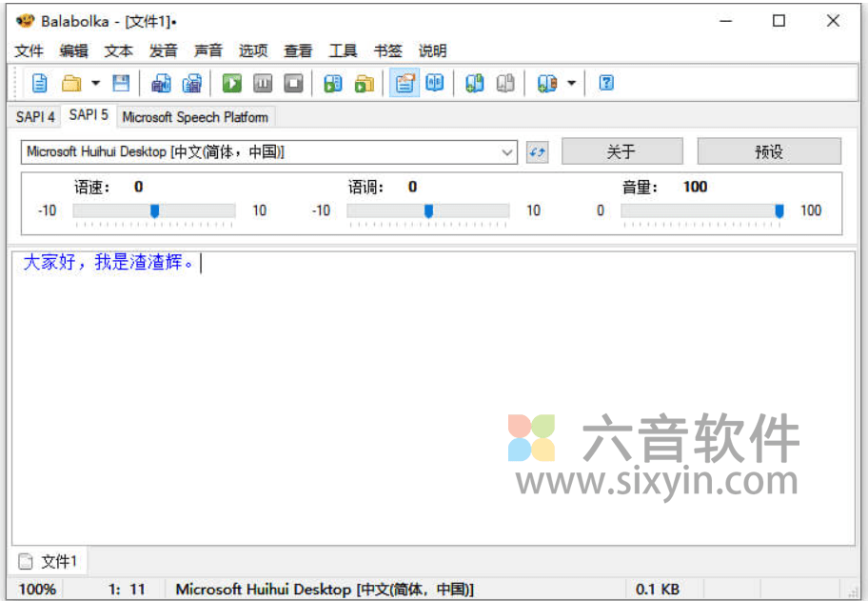The image size is (868, 601).
Task: Create a new document with the New icon
Action: [38, 83]
